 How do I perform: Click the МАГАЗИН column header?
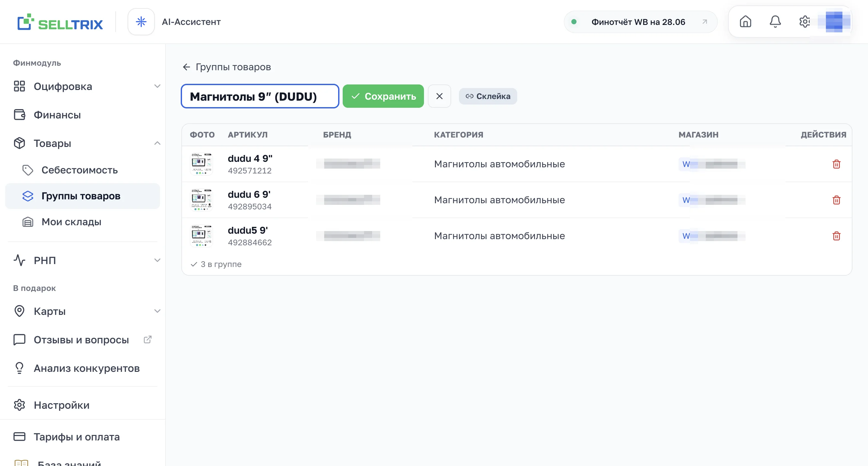698,135
